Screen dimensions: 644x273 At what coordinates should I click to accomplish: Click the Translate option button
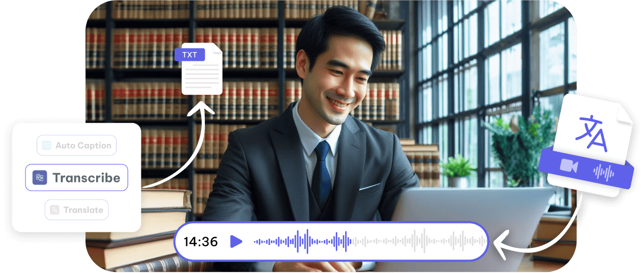pos(76,210)
